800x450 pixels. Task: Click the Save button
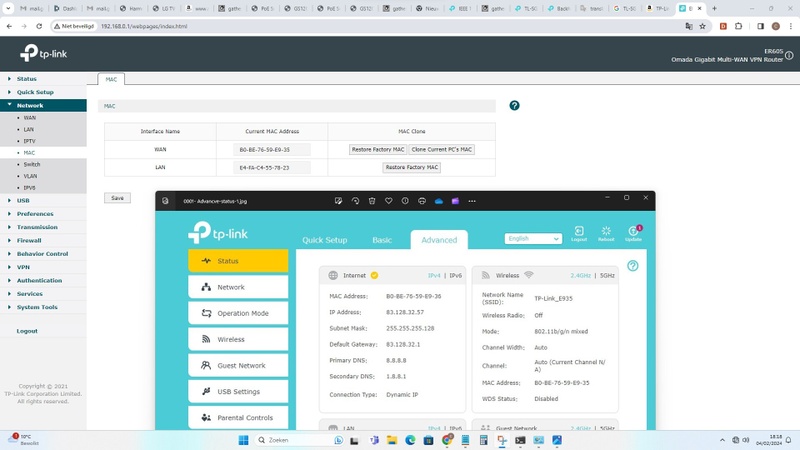pos(117,198)
